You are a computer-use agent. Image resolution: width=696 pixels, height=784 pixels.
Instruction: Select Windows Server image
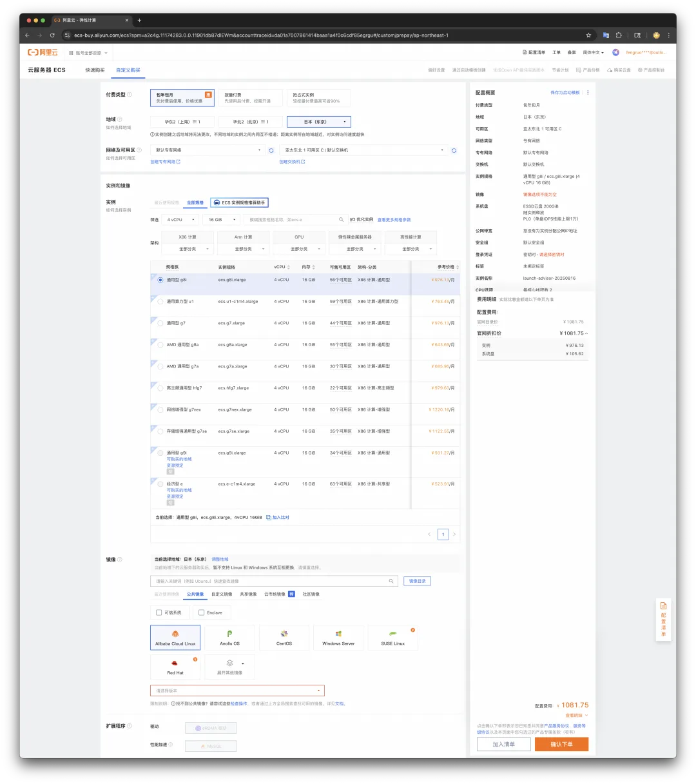(x=338, y=638)
